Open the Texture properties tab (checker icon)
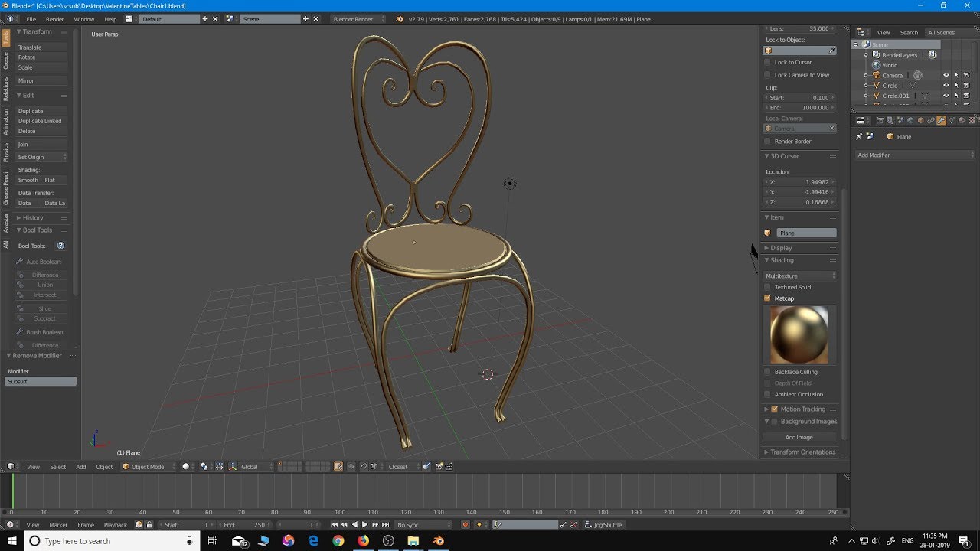Screen dimensions: 980x551 pyautogui.click(x=972, y=120)
